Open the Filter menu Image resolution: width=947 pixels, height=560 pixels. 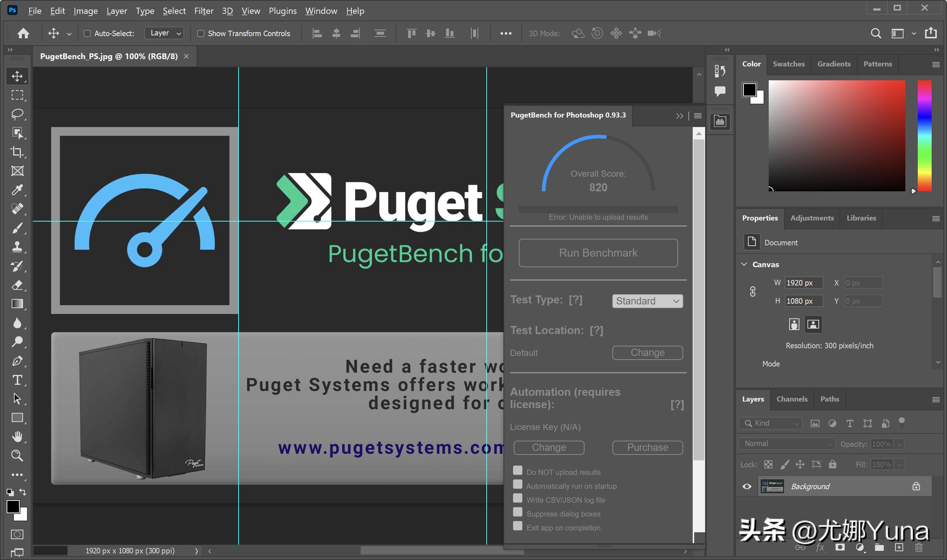[204, 11]
